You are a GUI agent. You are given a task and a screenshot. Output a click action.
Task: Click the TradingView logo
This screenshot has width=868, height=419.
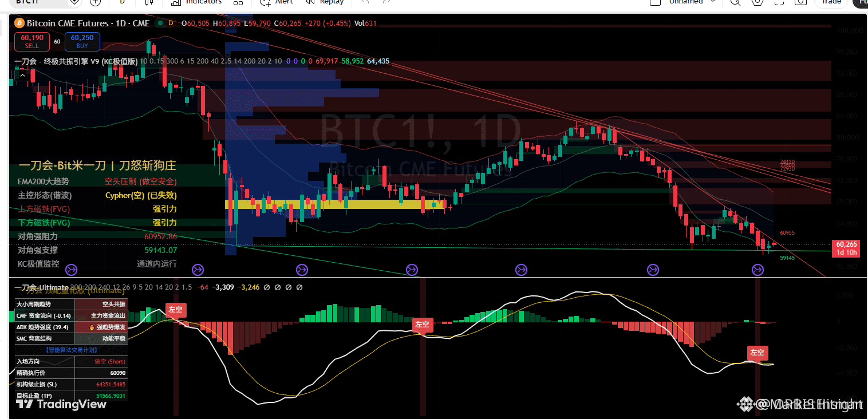61,404
